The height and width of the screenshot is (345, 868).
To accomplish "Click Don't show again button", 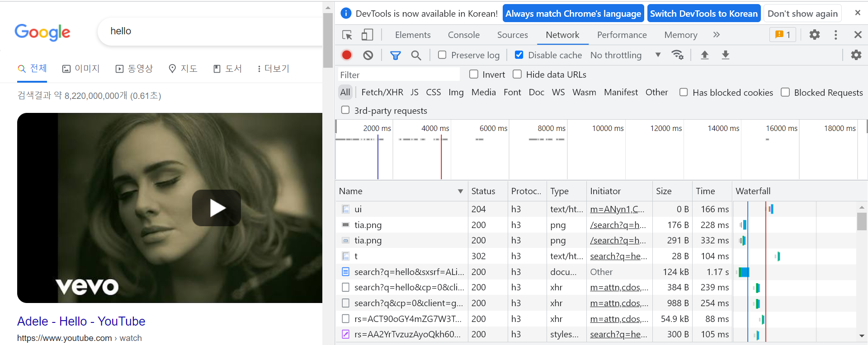I will pyautogui.click(x=802, y=14).
